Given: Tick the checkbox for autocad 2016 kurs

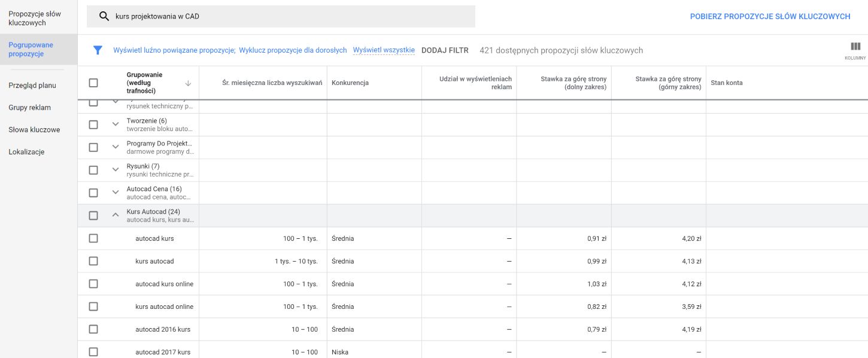Looking at the screenshot, I should [x=93, y=329].
